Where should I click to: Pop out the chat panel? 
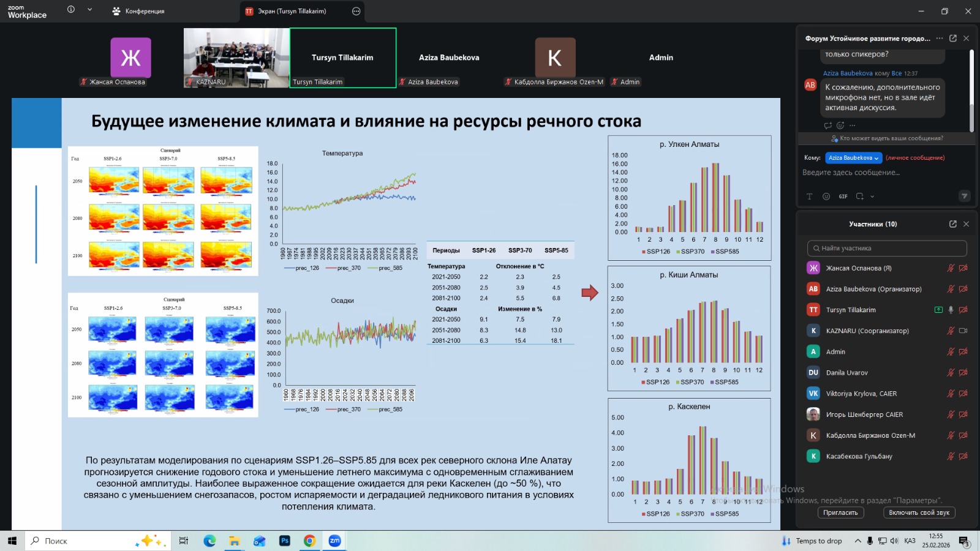coord(953,38)
